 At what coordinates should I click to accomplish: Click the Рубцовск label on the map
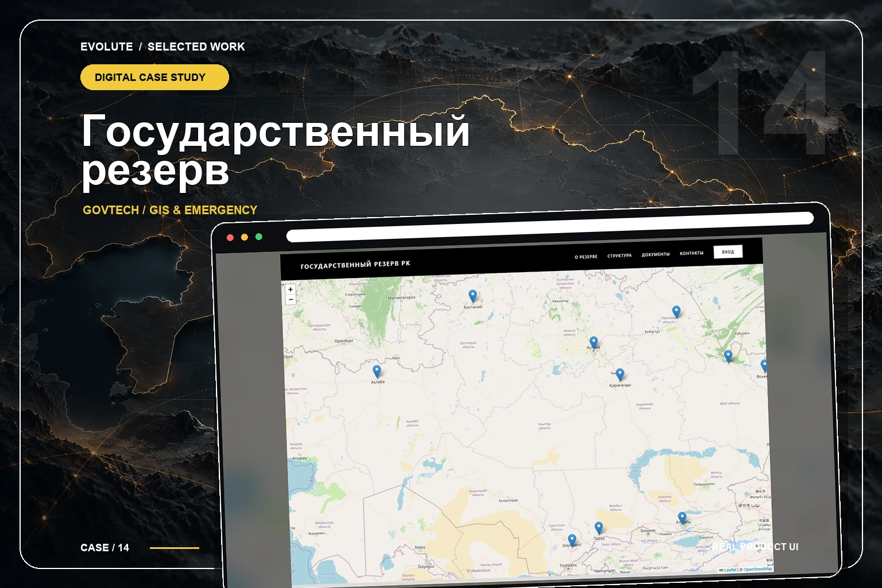(x=742, y=334)
